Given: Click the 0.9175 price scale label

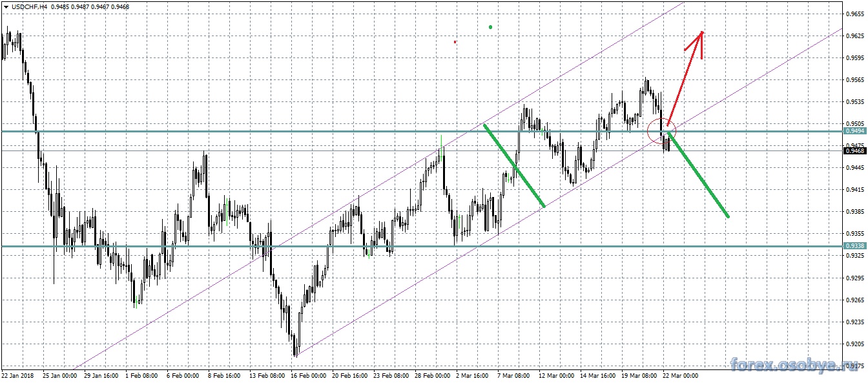Looking at the screenshot, I should (854, 366).
